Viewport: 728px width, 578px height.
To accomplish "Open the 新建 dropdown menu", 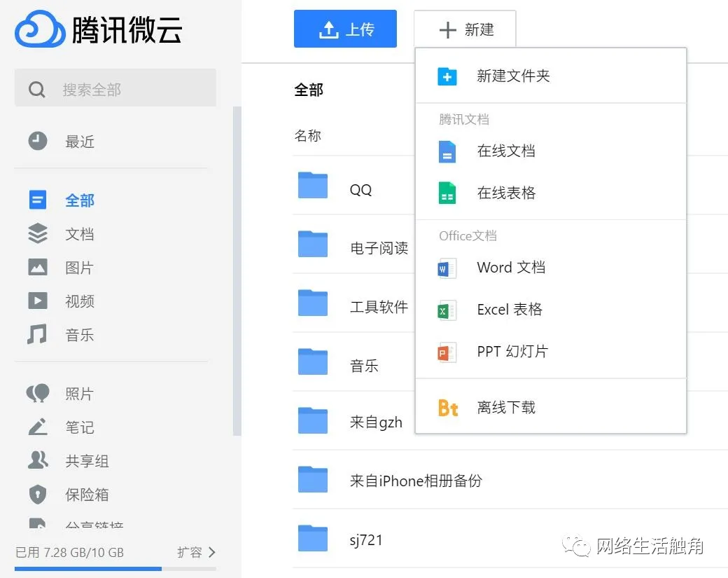I will pos(465,29).
